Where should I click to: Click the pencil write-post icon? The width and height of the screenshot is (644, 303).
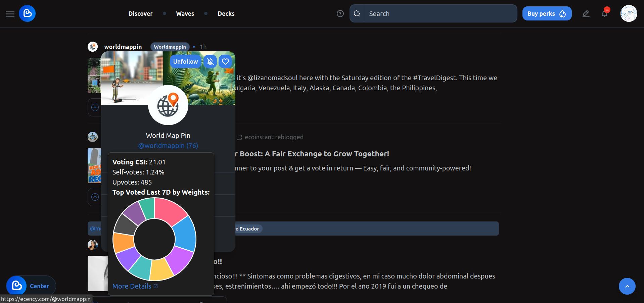coord(586,14)
